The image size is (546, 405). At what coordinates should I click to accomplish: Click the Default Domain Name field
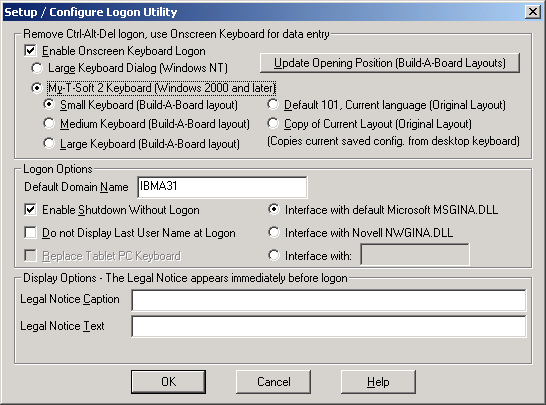click(x=222, y=187)
